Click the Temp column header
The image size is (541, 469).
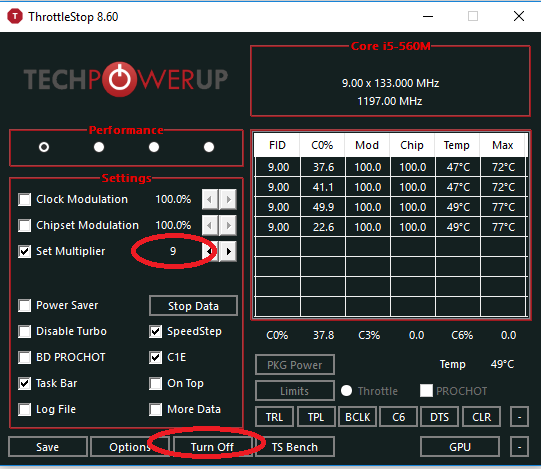pos(456,145)
